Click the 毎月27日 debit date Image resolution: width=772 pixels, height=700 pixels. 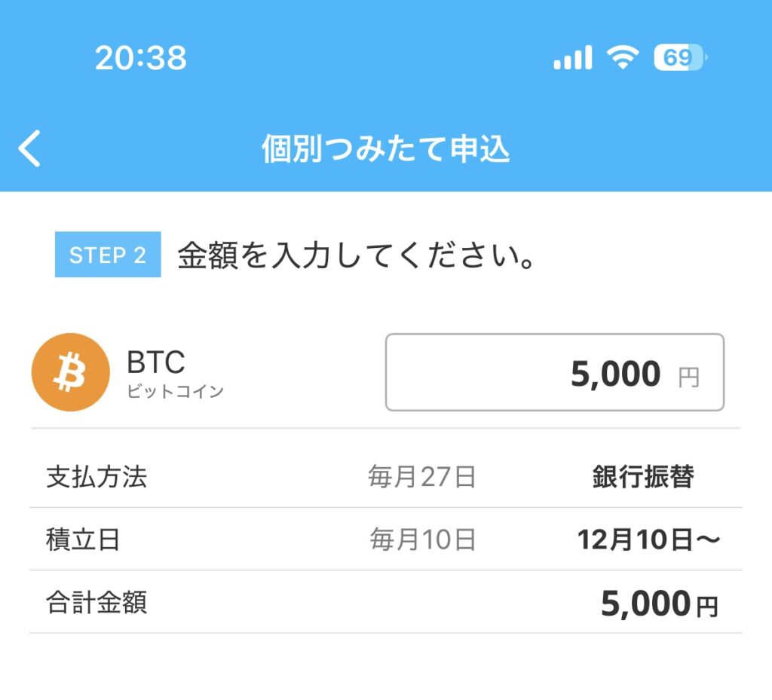pyautogui.click(x=422, y=477)
